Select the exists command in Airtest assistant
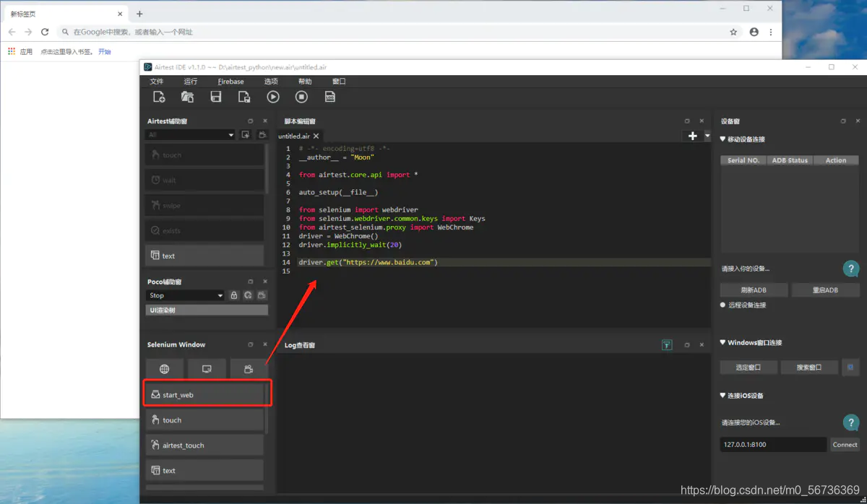The height and width of the screenshot is (504, 867). coord(204,230)
